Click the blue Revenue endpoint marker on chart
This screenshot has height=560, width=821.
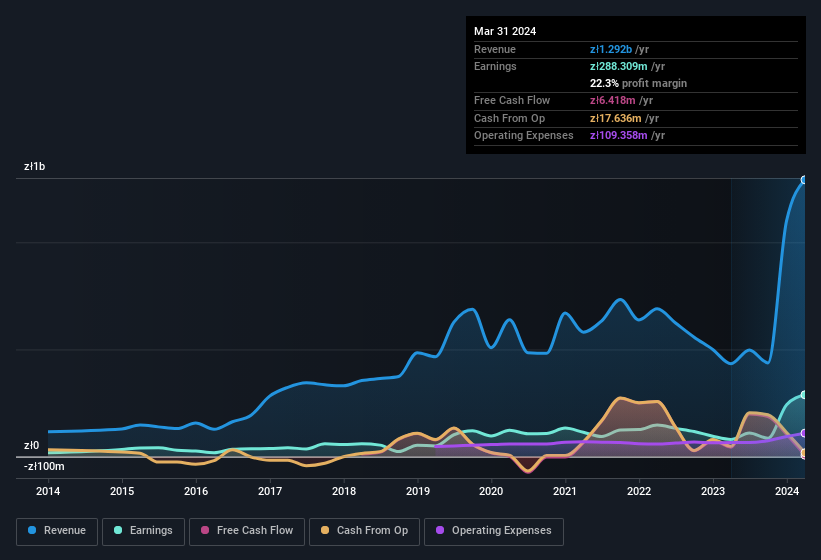point(803,180)
